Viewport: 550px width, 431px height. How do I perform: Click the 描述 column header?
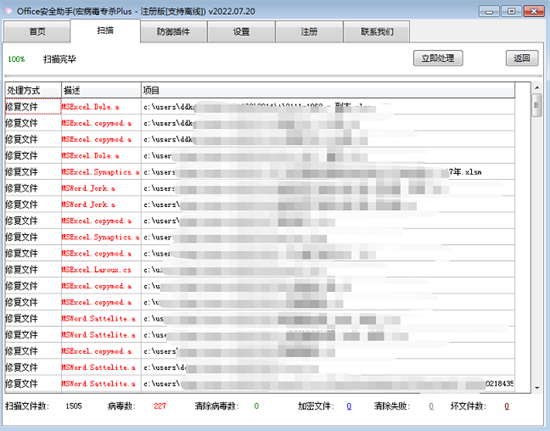pyautogui.click(x=101, y=90)
